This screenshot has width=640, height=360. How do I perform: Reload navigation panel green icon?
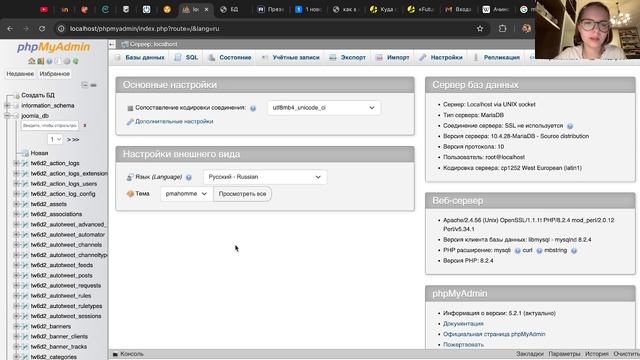76,61
